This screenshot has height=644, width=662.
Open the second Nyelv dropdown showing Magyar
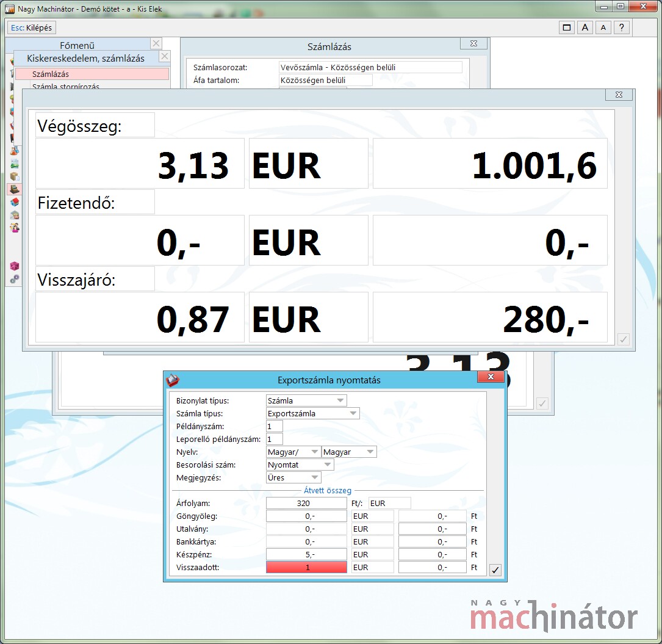coord(349,452)
